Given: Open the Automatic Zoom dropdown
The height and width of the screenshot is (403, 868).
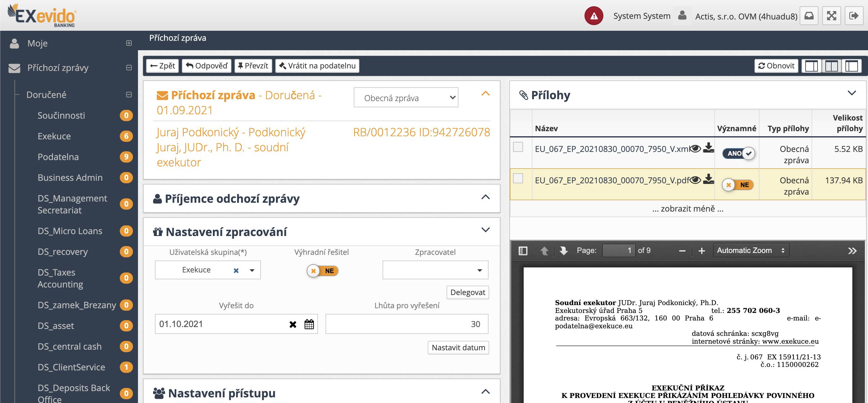Looking at the screenshot, I should pyautogui.click(x=751, y=250).
